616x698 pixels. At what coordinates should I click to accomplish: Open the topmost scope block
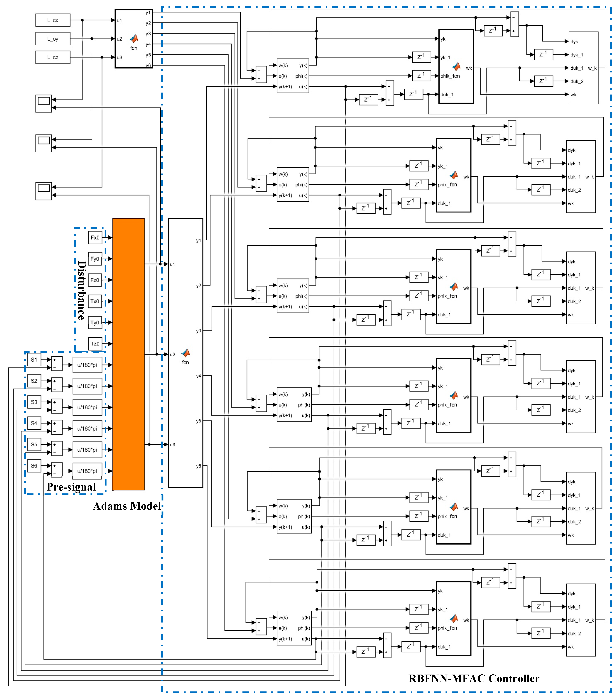click(43, 103)
